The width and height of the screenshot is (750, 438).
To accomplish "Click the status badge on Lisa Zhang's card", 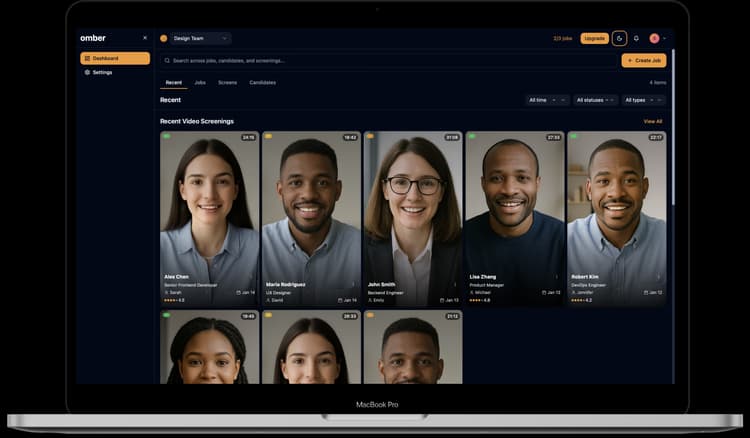I will pos(471,136).
